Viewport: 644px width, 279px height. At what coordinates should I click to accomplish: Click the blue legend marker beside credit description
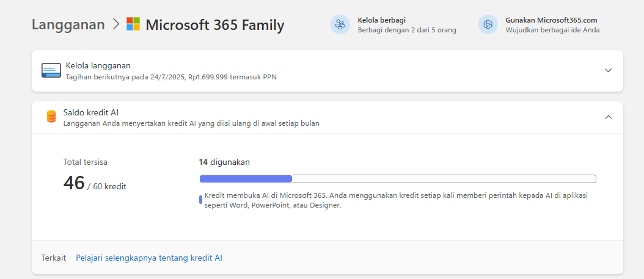(200, 200)
